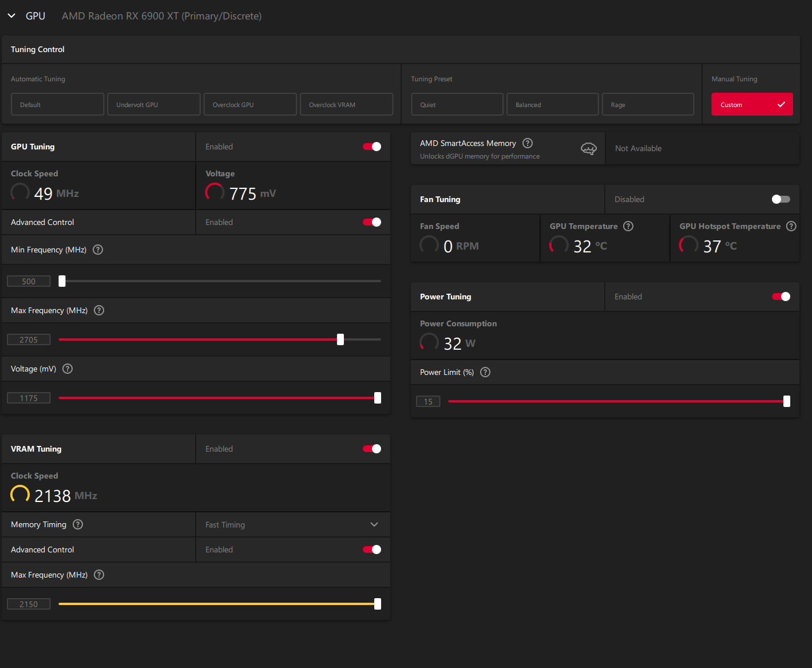The height and width of the screenshot is (668, 812).
Task: Click the GPU Max Frequency slider handle
Action: point(340,339)
